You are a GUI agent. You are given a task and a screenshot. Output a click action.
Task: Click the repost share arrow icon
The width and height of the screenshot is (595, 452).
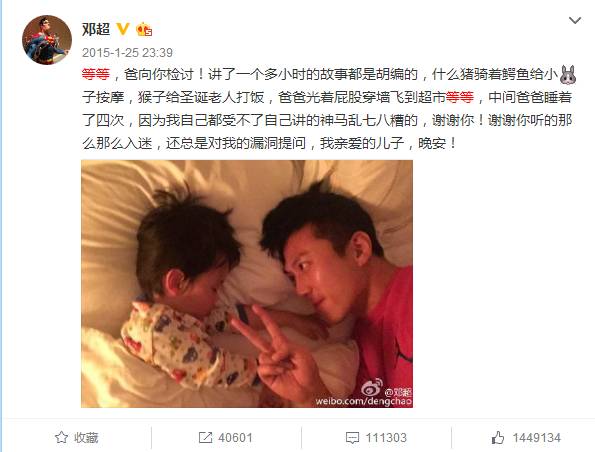point(205,438)
